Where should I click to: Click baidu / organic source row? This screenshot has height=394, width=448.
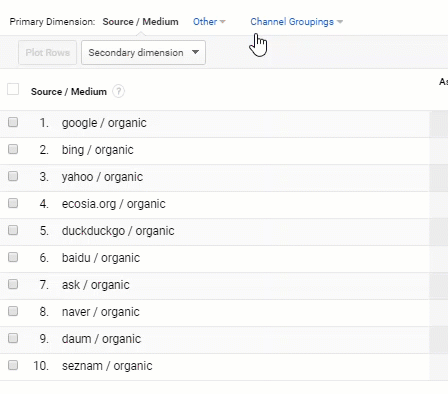(101, 258)
